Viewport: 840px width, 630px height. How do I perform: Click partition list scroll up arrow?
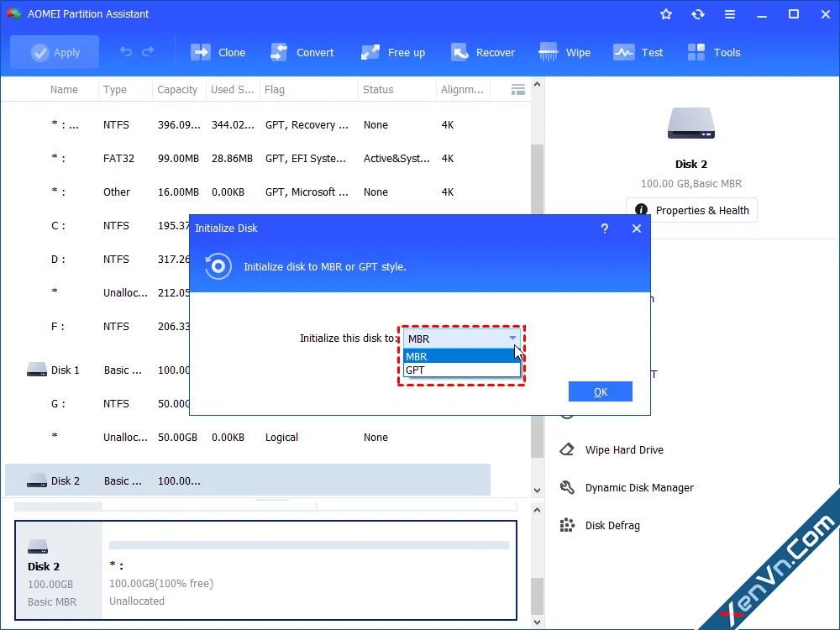538,84
